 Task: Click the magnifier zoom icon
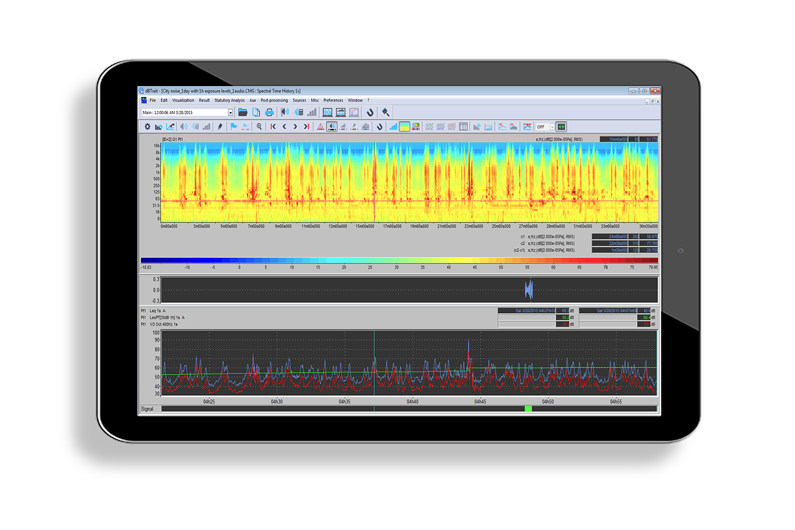pyautogui.click(x=259, y=127)
